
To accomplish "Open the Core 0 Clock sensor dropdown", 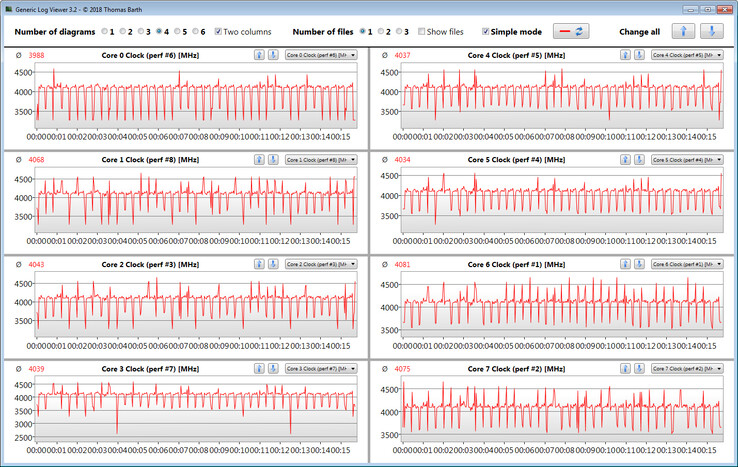I will coord(320,54).
